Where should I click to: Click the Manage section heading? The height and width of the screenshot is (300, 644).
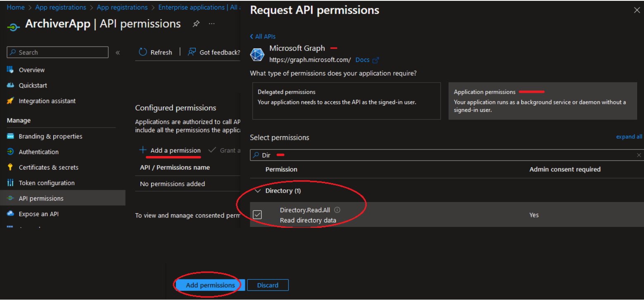tap(19, 120)
